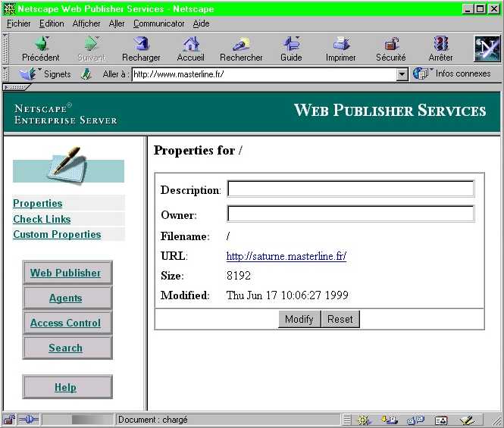Expand the address URL dropdown arrow
Viewport: 504px width, 428px height.
point(402,74)
